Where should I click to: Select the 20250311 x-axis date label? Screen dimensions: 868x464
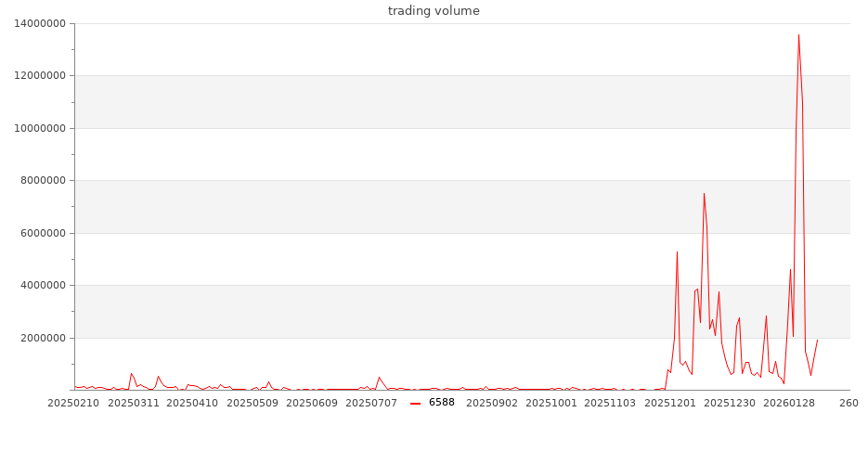132,403
